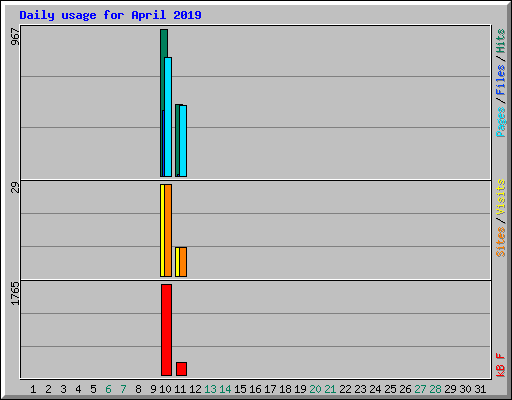Click the blue 'Files' legend label
The height and width of the screenshot is (400, 512).
[x=501, y=80]
